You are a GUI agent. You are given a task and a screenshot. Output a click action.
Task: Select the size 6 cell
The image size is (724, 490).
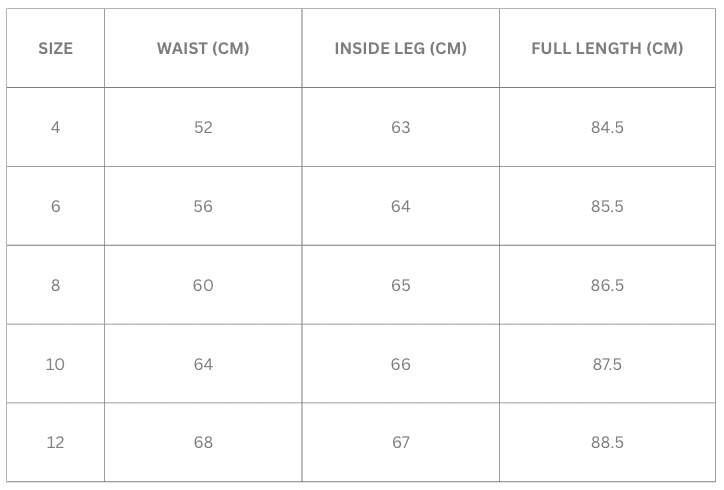click(55, 206)
